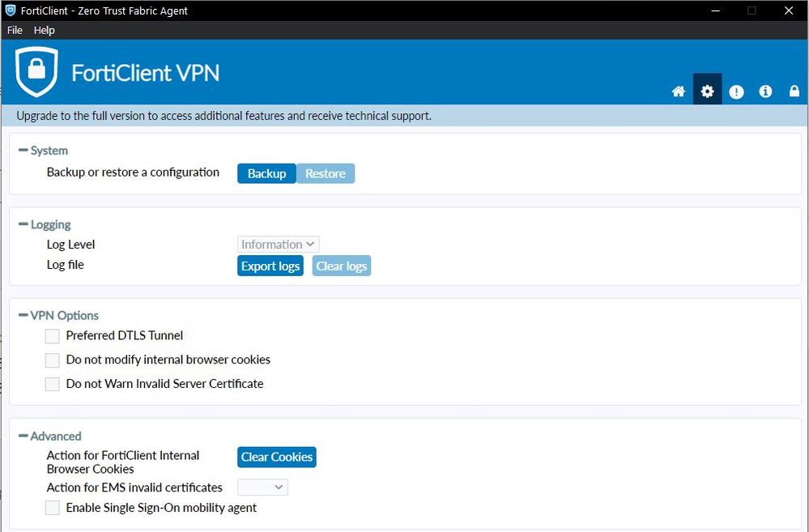
Task: Go to the Home icon
Action: coord(679,92)
